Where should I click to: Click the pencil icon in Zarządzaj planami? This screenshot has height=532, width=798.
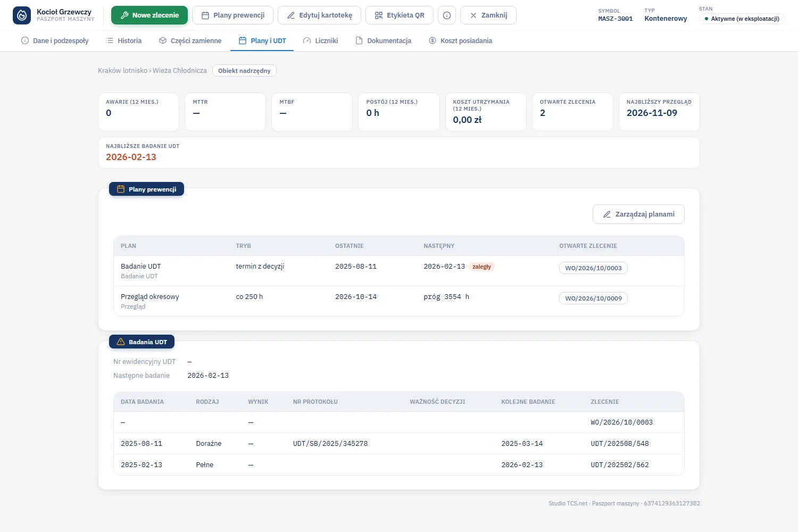[607, 214]
